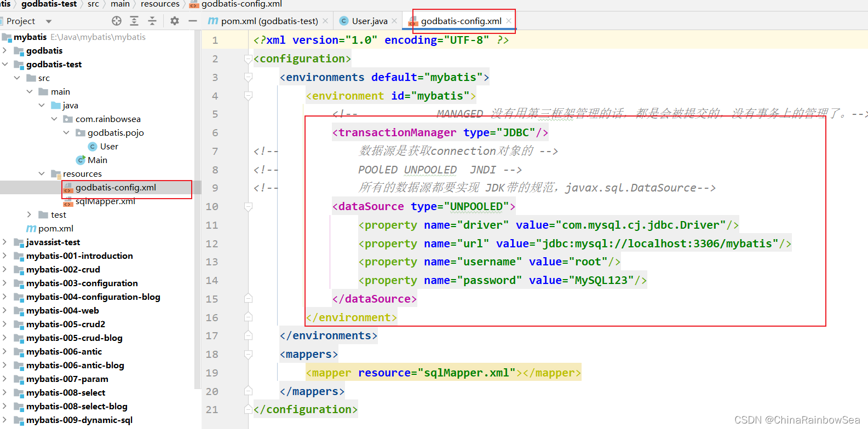The width and height of the screenshot is (868, 429).
Task: Select mybatis-006-antic module
Action: point(64,351)
